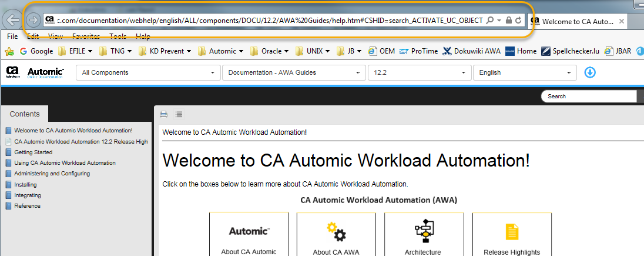This screenshot has height=256, width=644.
Task: Click the documentation Search field
Action: click(x=589, y=97)
